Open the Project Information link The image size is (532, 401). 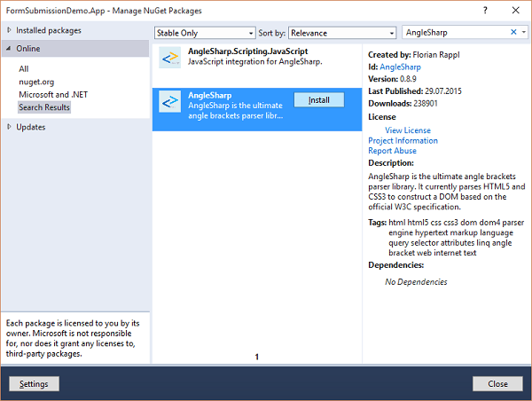(403, 140)
